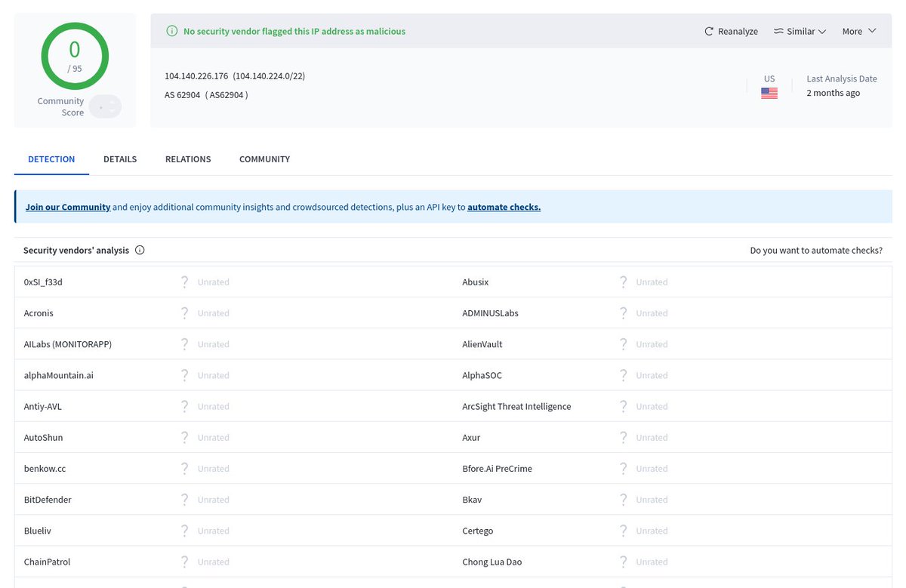
Task: Click the 2 months ago value
Action: tap(833, 93)
